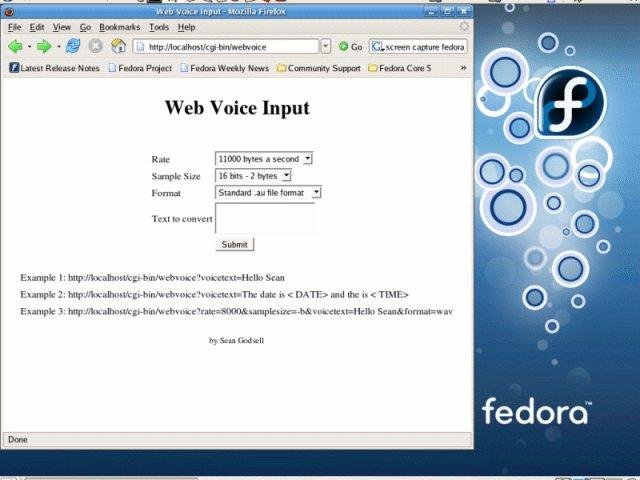Click the 'Text to convert' text area
Screen dimensions: 640x480
(x=265, y=218)
